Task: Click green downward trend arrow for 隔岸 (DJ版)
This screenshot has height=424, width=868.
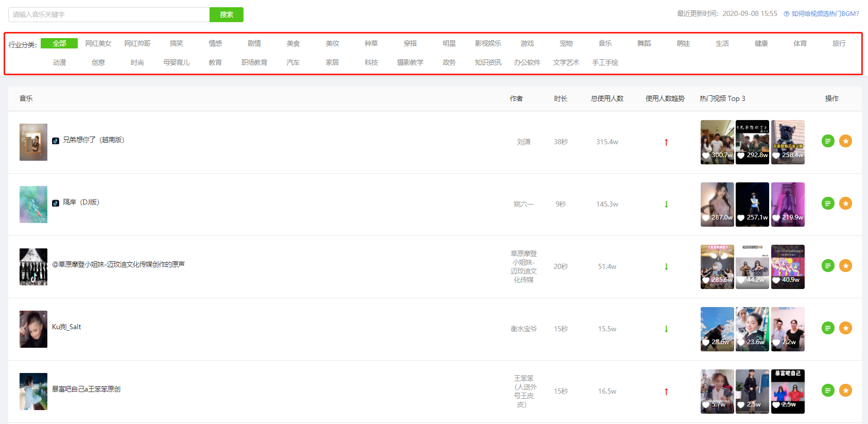Action: point(666,205)
